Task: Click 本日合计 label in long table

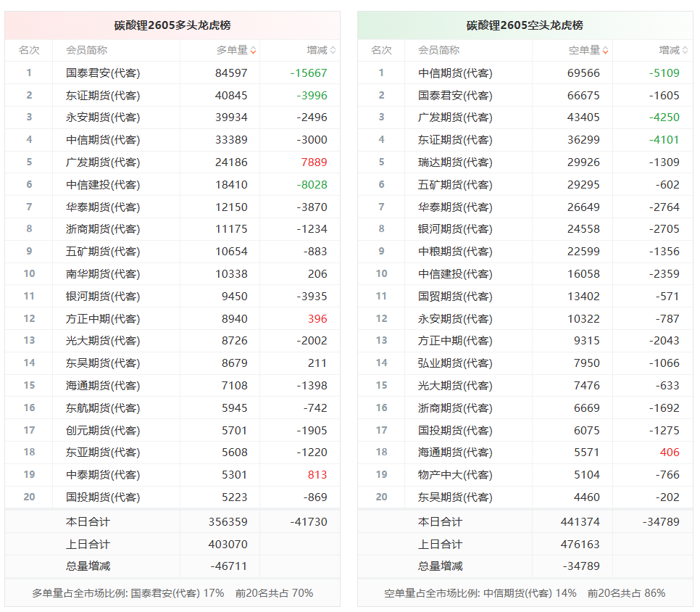Action: pyautogui.click(x=88, y=522)
